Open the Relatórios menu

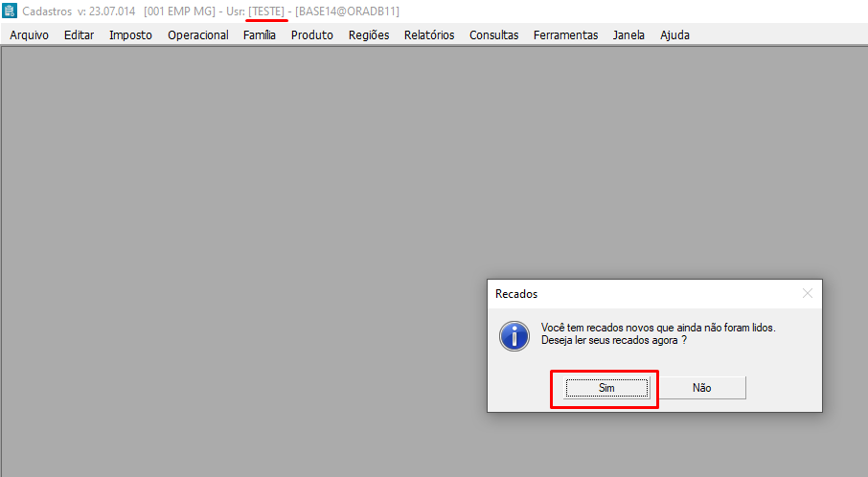tap(429, 34)
